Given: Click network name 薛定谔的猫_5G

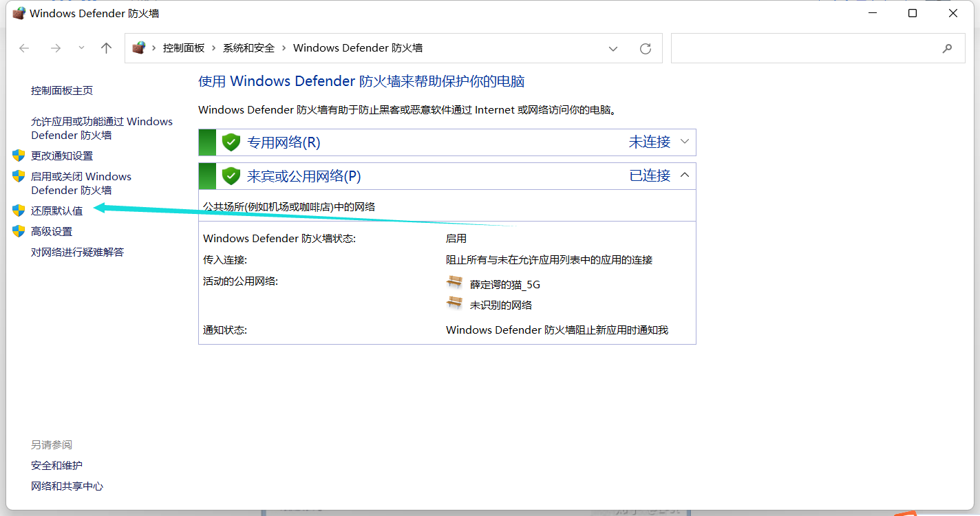Looking at the screenshot, I should tap(505, 284).
